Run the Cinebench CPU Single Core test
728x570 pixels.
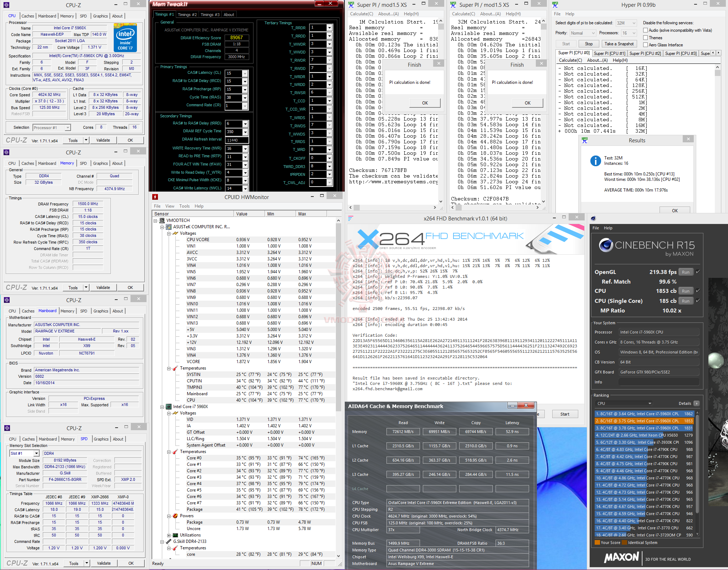pyautogui.click(x=685, y=301)
